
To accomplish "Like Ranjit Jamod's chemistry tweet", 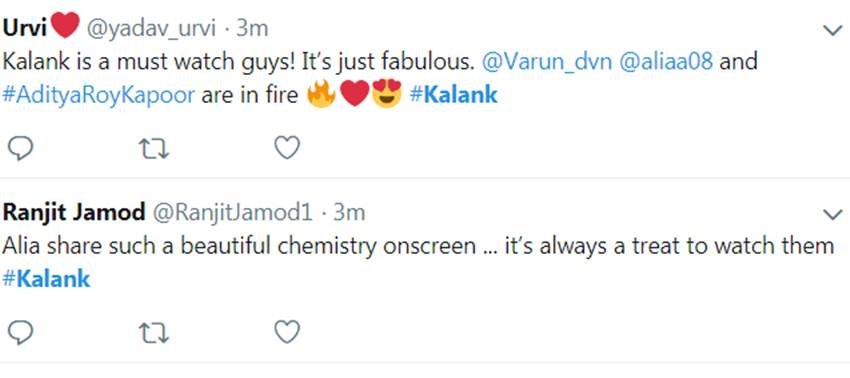I will click(x=287, y=332).
